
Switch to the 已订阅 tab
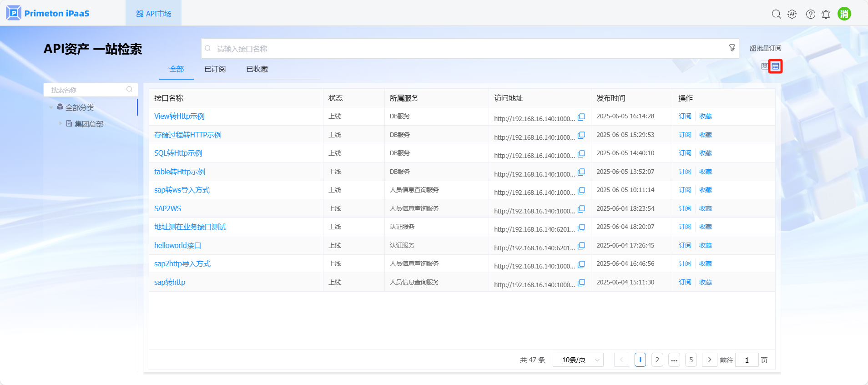[215, 69]
